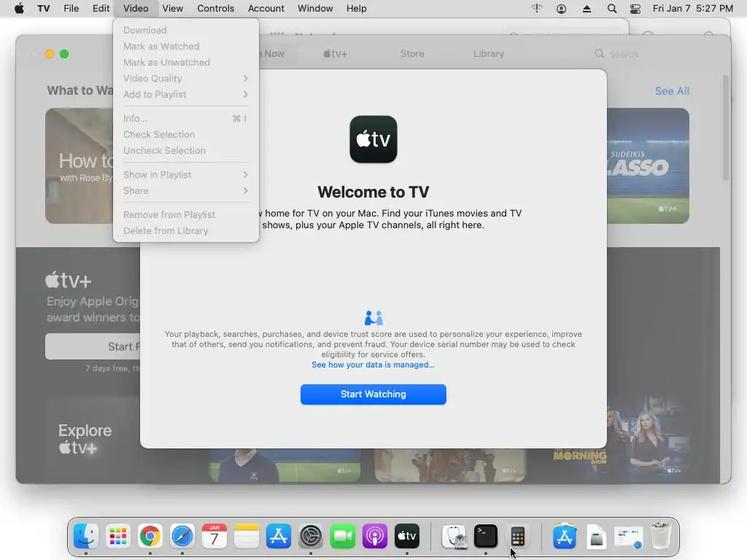Open App Store icon next to Notes
Image resolution: width=747 pixels, height=560 pixels.
click(279, 536)
